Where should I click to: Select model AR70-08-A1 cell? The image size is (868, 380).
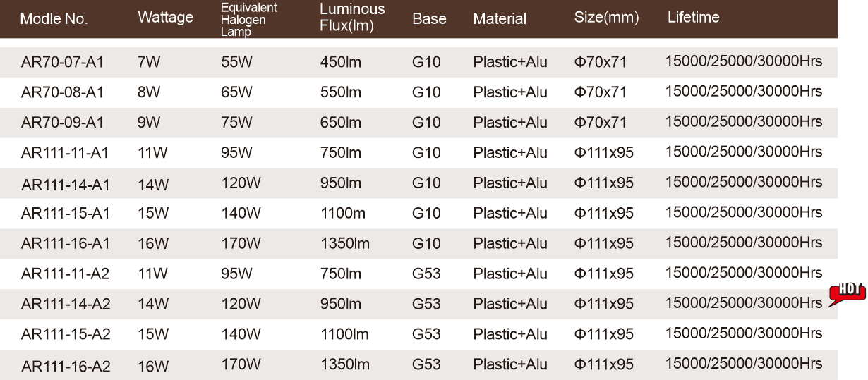pos(62,92)
